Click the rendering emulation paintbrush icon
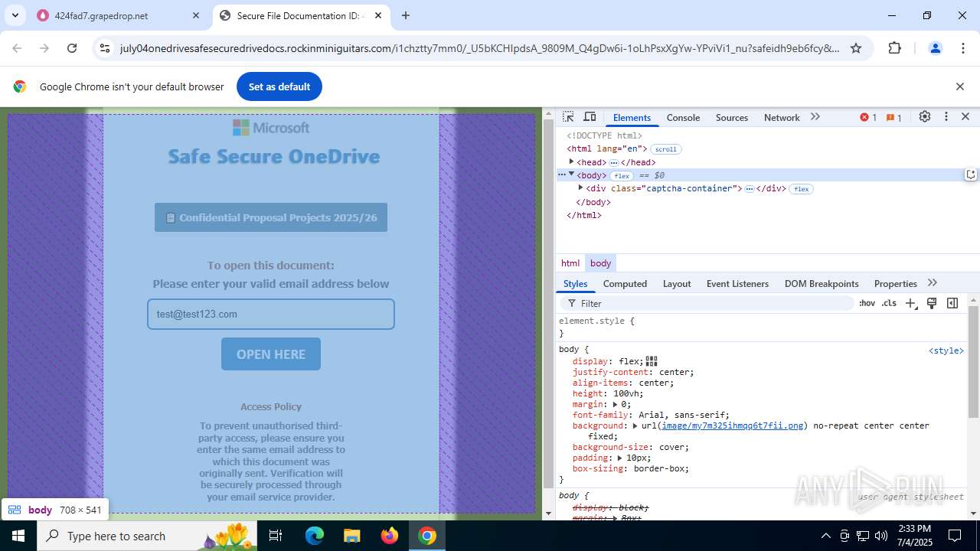 click(932, 303)
